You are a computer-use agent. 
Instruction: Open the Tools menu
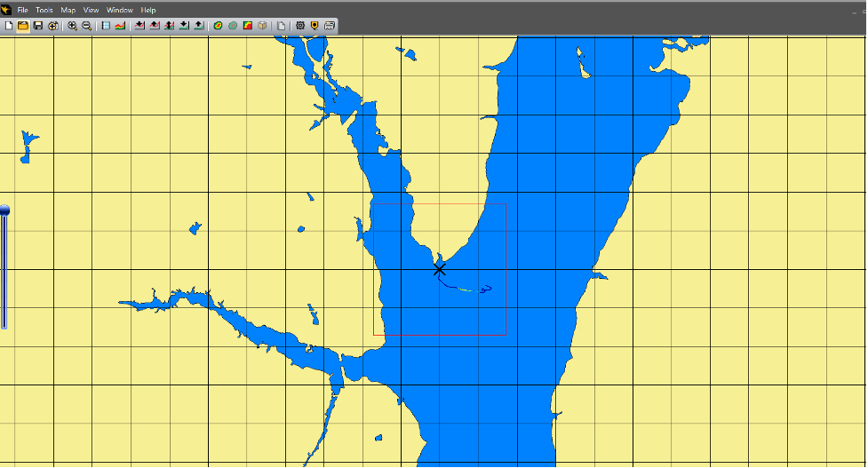[x=44, y=10]
